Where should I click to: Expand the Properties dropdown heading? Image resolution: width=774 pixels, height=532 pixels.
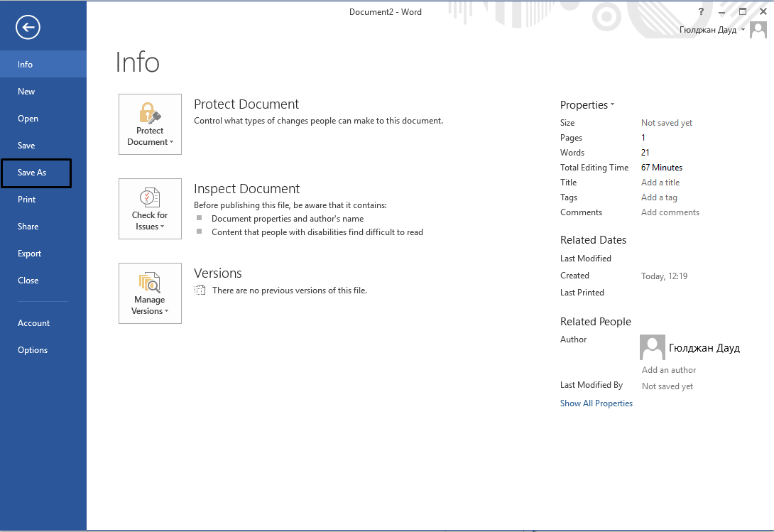[587, 105]
